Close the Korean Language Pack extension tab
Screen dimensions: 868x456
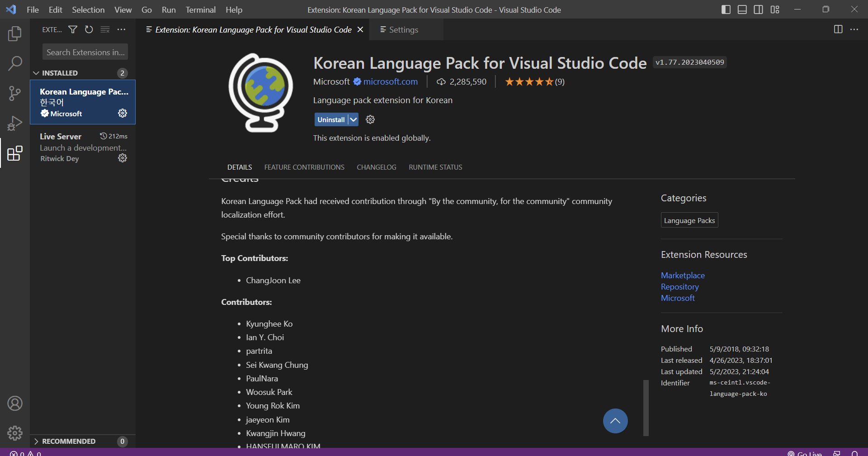click(360, 29)
